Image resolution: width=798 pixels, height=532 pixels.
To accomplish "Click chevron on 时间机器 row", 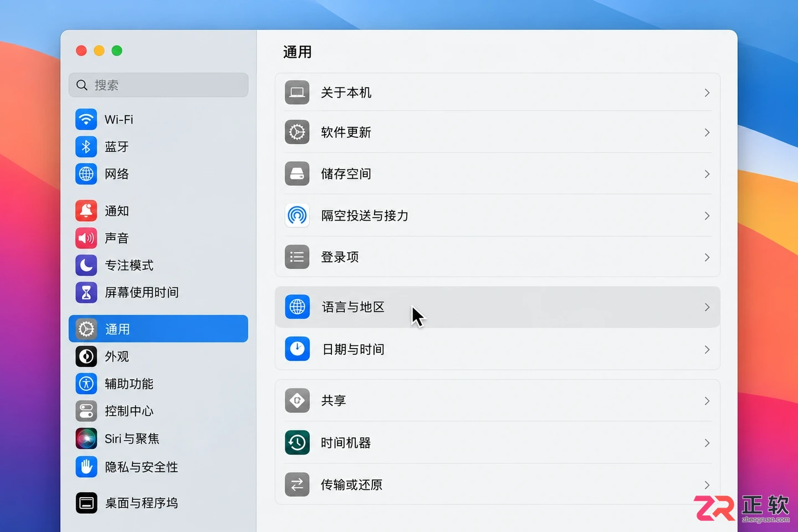I will pos(707,443).
